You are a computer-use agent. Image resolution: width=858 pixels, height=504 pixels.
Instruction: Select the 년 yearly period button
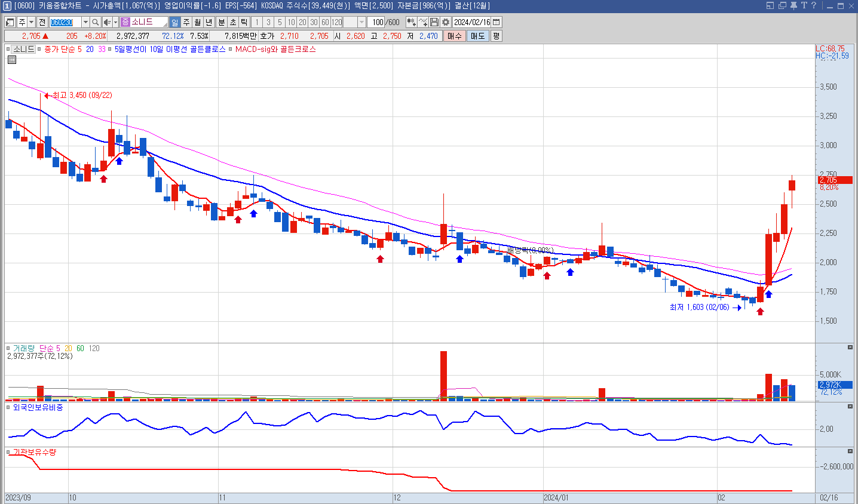click(209, 22)
